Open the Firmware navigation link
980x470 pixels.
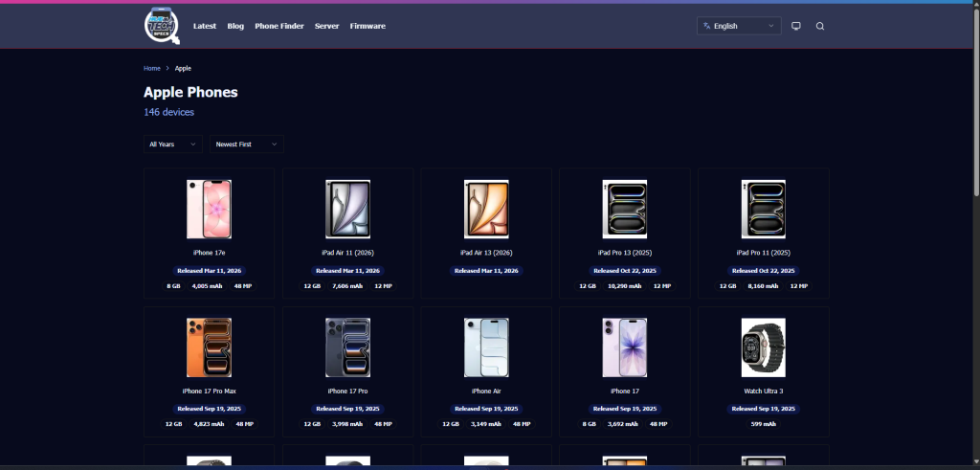367,26
